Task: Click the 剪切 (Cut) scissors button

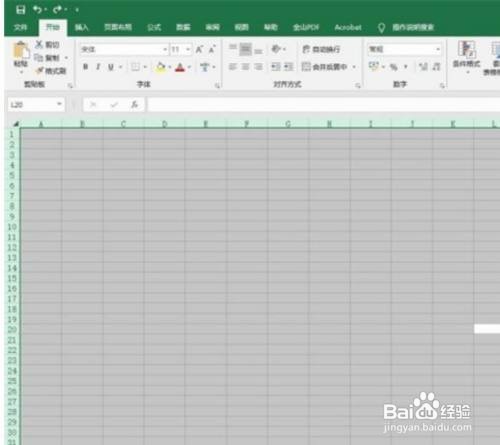Action: tap(48, 44)
